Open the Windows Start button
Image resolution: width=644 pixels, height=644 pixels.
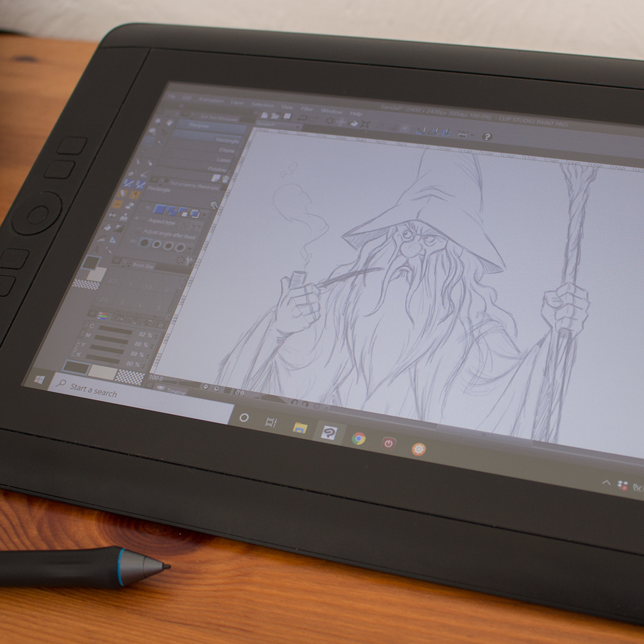(39, 379)
